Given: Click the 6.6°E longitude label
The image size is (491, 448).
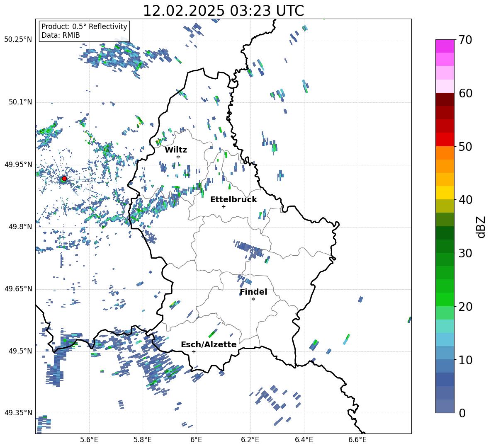Looking at the screenshot, I should click(x=357, y=440).
